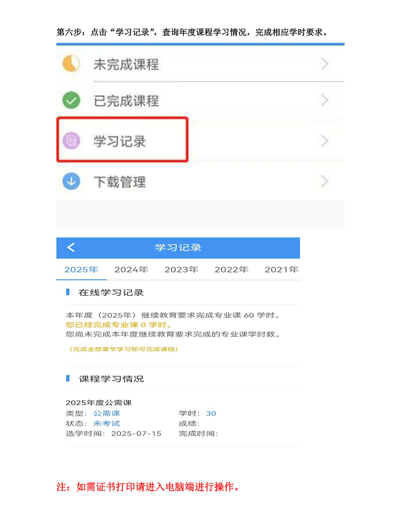The height and width of the screenshot is (532, 399).
Task: Click the blue download arrow icon
Action: [71, 182]
